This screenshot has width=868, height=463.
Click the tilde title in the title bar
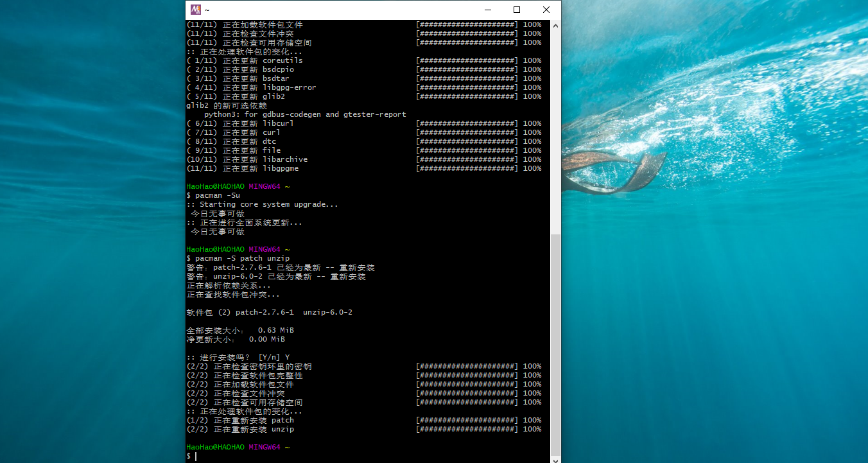coord(207,10)
